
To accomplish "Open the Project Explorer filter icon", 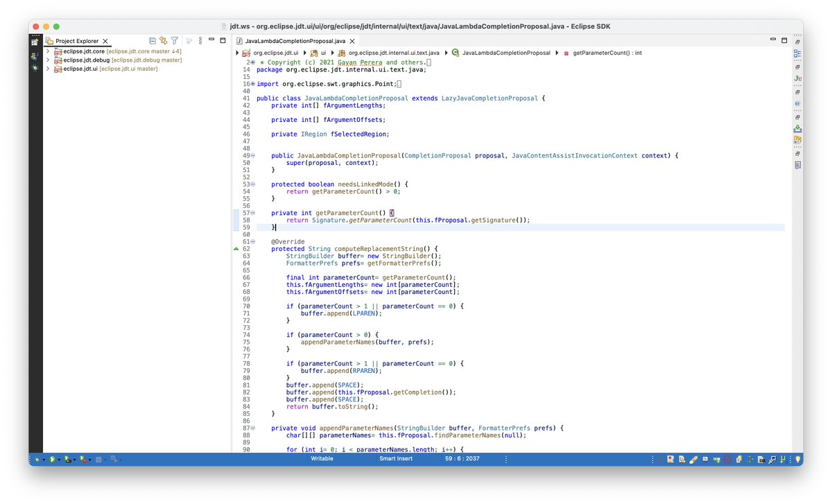I will tap(175, 41).
